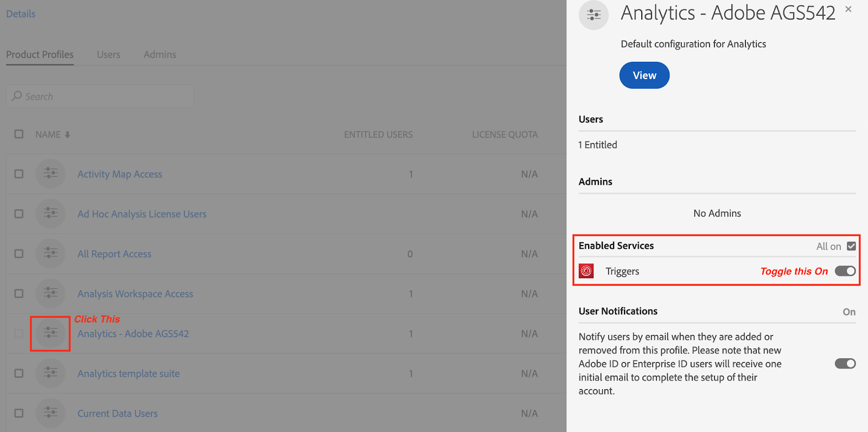Switch to the Admins tab
The height and width of the screenshot is (432, 868).
pos(159,55)
